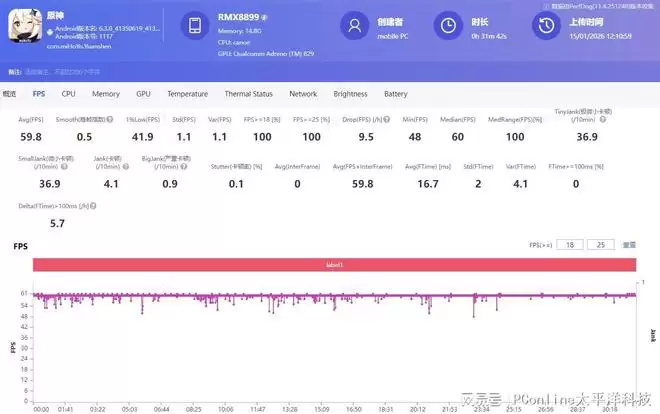Open the Battery tab
The image size is (660, 414).
click(395, 94)
